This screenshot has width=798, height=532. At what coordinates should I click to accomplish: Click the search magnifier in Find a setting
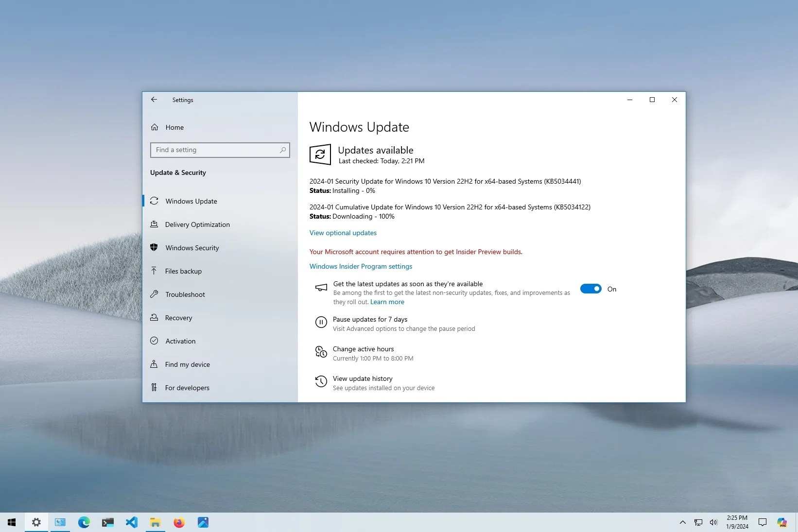tap(283, 150)
